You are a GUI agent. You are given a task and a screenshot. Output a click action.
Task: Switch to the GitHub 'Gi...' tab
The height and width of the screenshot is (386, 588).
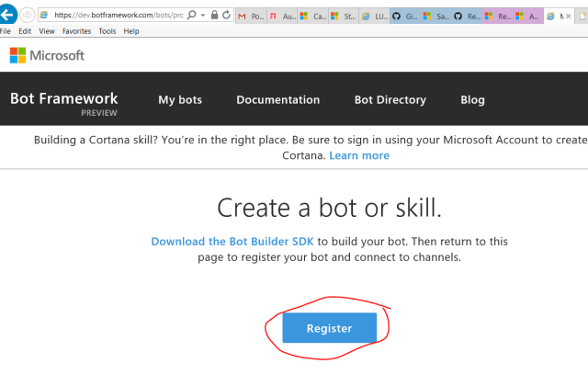point(405,17)
